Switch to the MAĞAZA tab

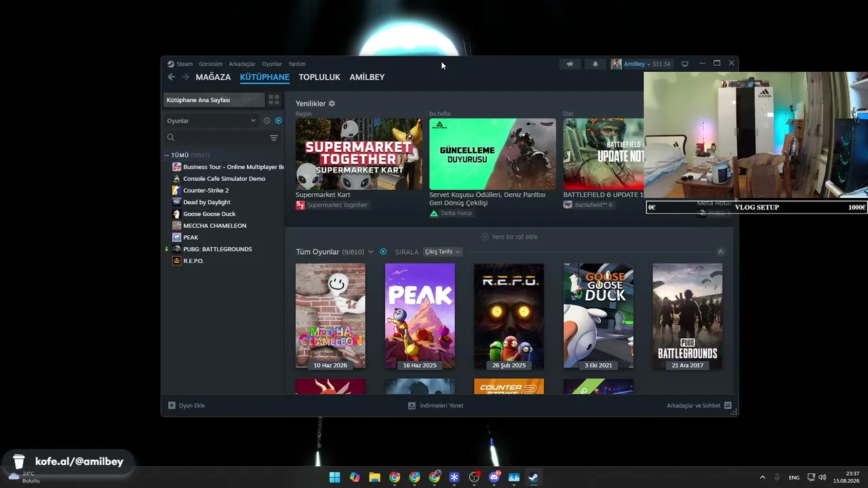(214, 77)
